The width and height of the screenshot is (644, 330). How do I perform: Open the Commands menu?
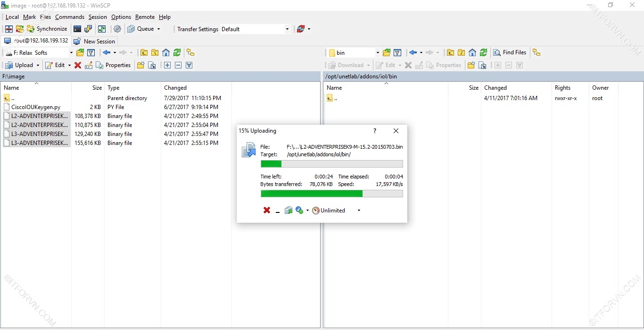(x=69, y=17)
